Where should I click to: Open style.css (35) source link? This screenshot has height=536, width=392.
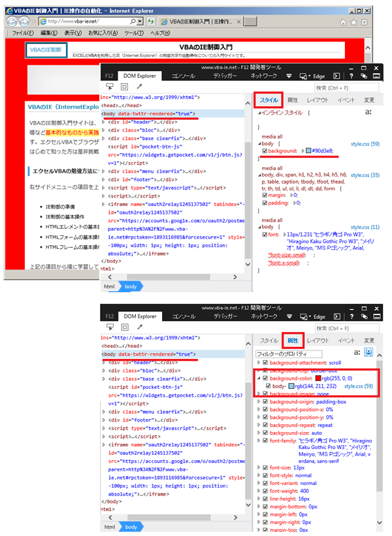[365, 175]
